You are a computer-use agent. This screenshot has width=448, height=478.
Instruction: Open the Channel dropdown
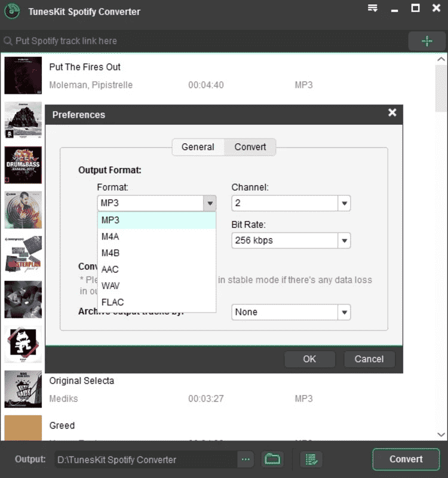291,203
